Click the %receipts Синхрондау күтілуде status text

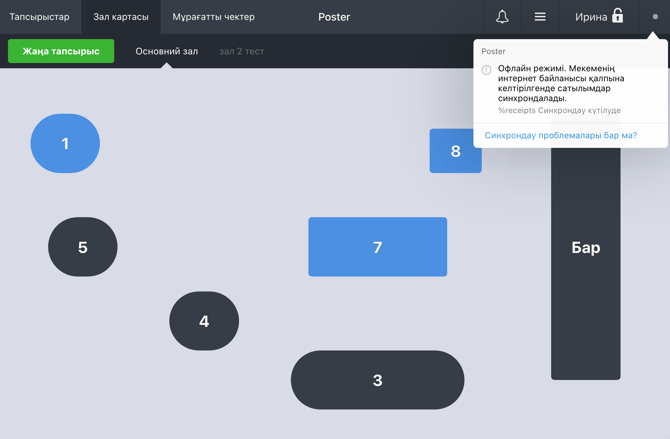click(x=559, y=110)
